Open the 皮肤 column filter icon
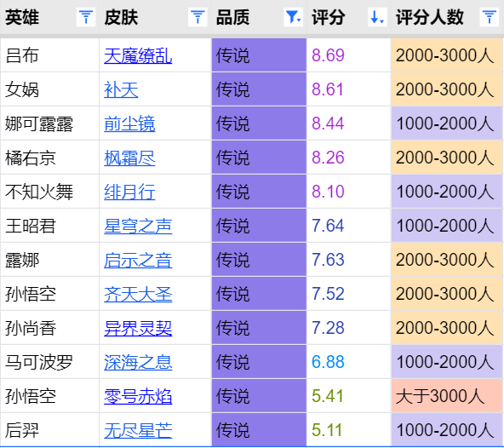The height and width of the screenshot is (448, 504). pos(198,17)
